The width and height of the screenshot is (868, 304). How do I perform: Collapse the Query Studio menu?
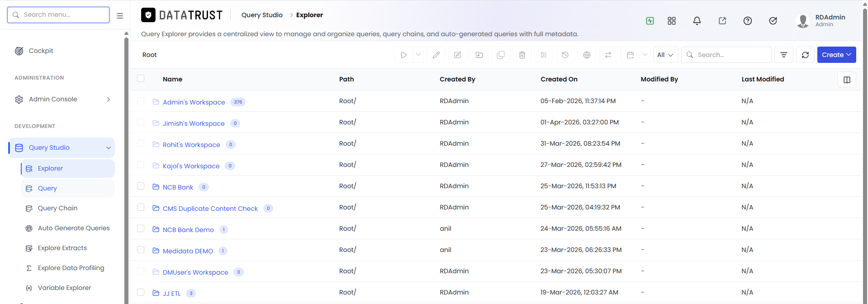tap(62, 147)
